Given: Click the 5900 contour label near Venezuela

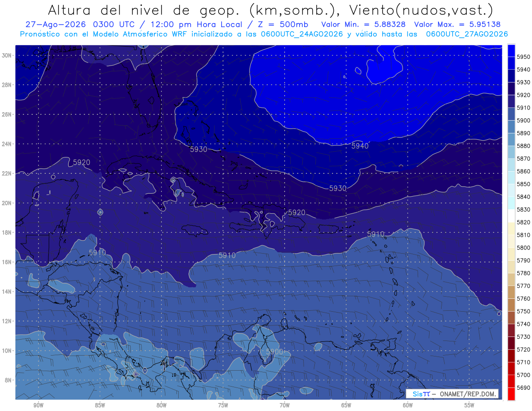Looking at the screenshot, I should 274,352.
